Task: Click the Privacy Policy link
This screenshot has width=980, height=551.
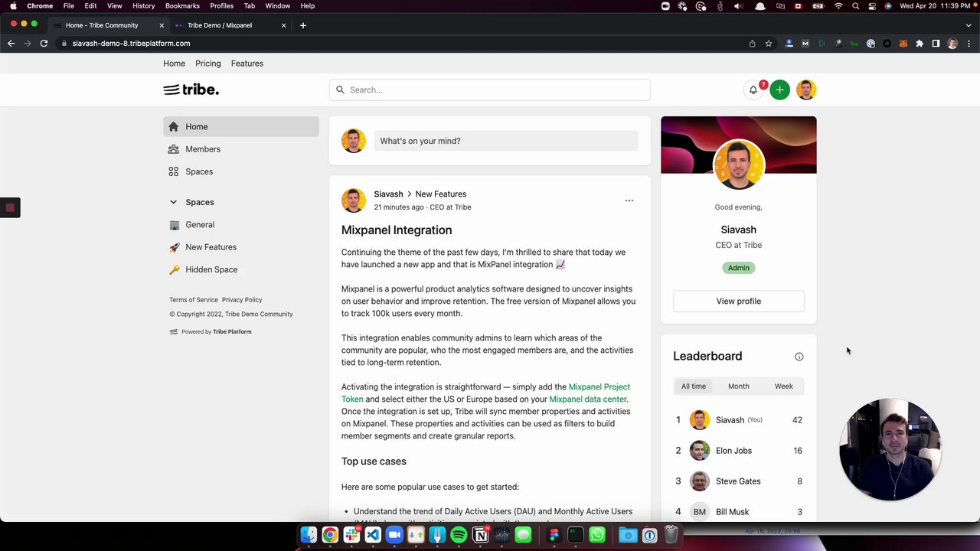Action: pos(242,300)
